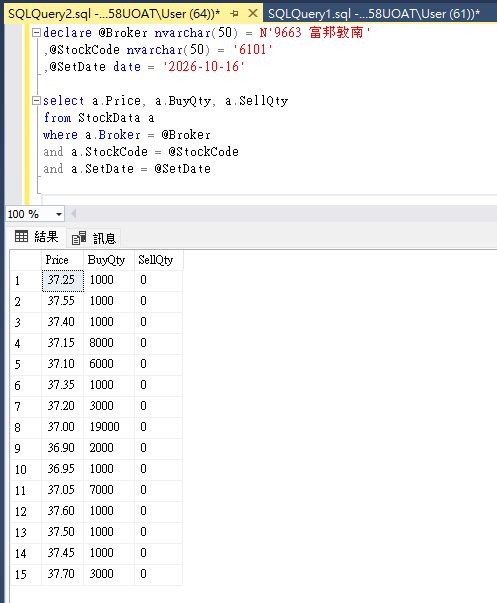Place cursor on the '2026-10-16' date string
Screen dimensions: 497x603
(x=203, y=67)
